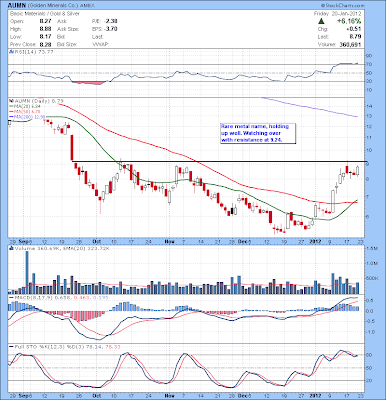The width and height of the screenshot is (386, 400).
Task: Click the last white candlestick on the chart
Action: pos(358,170)
